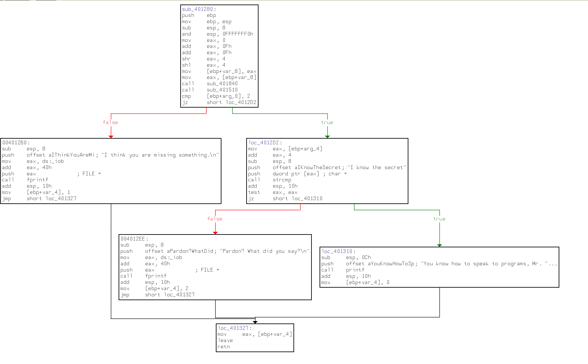Select 'mov eax, [ebp+arg_4]' instruction
Viewport: 588px width, 364px height.
click(x=285, y=149)
